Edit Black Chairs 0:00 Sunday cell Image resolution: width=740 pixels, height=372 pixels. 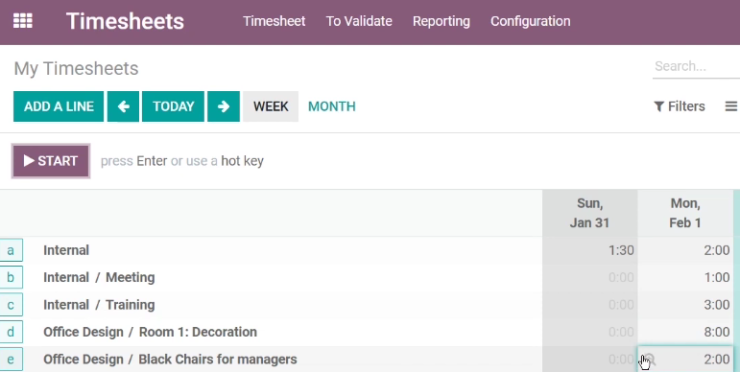[590, 359]
